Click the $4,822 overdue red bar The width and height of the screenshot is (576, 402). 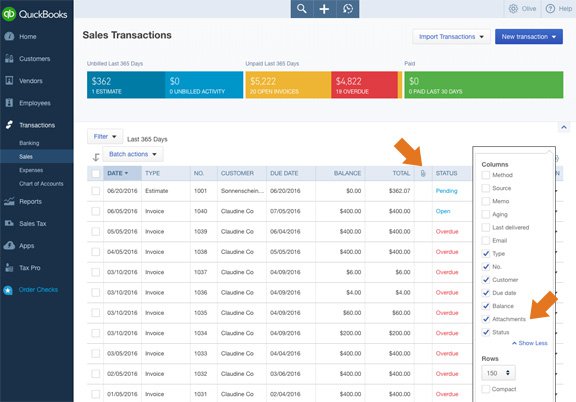(364, 85)
